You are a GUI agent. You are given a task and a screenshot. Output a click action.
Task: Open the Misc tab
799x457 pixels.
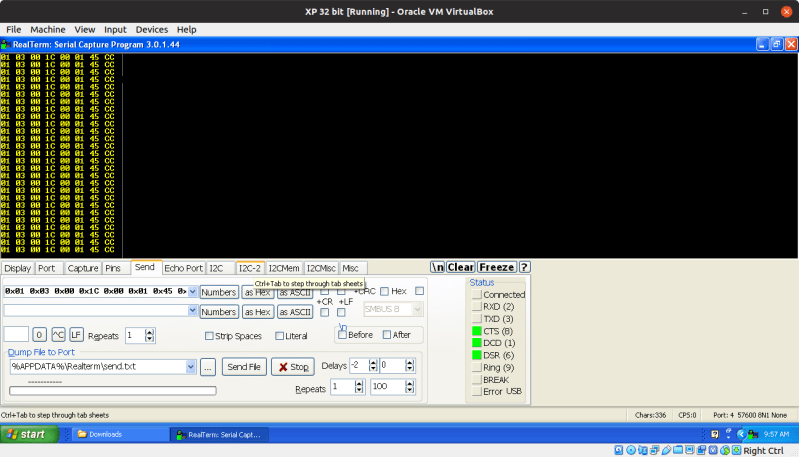(351, 268)
